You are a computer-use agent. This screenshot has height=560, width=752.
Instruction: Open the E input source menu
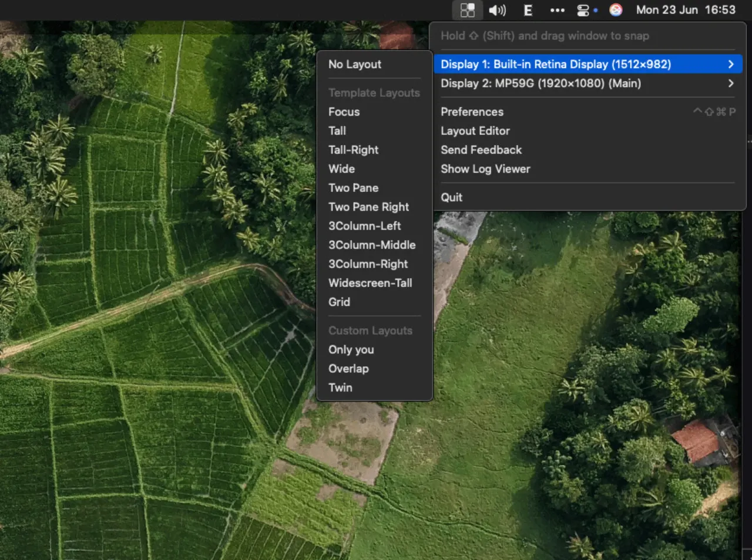pyautogui.click(x=528, y=10)
